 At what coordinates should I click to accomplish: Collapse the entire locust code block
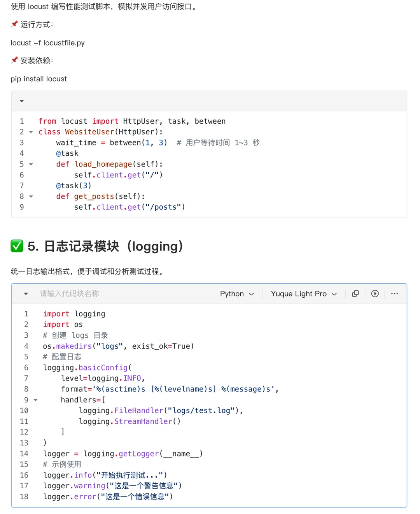coord(21,101)
